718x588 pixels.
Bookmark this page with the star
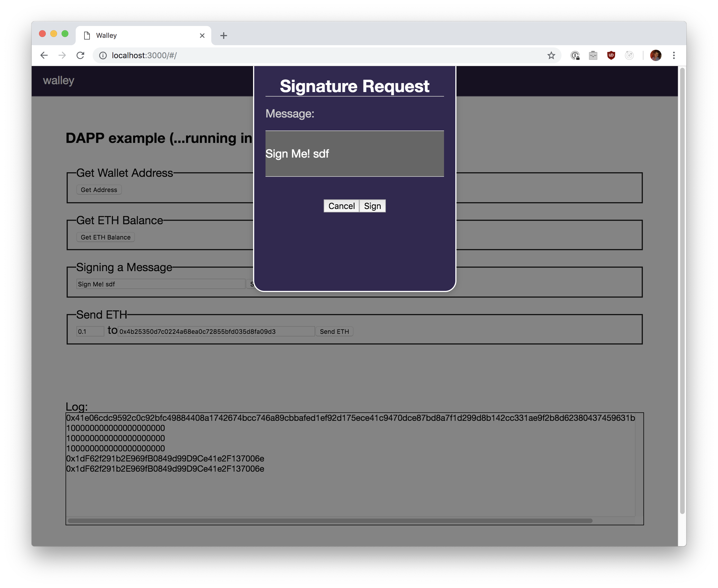[551, 55]
